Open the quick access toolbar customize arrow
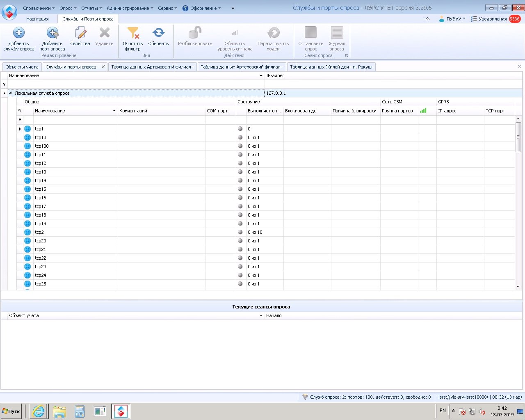Image resolution: width=525 pixels, height=420 pixels. (233, 8)
